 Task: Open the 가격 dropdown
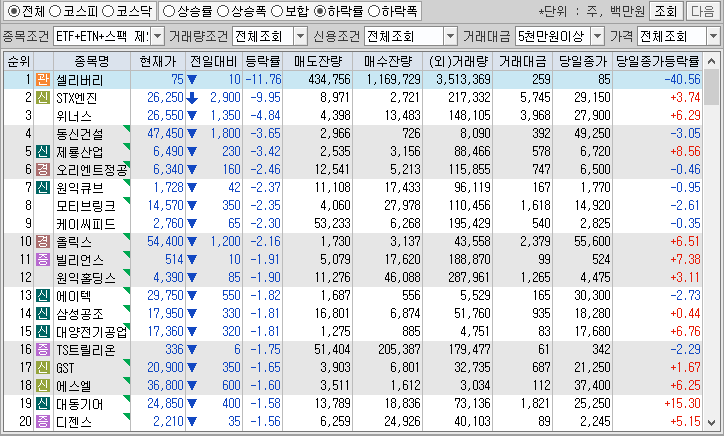click(713, 36)
